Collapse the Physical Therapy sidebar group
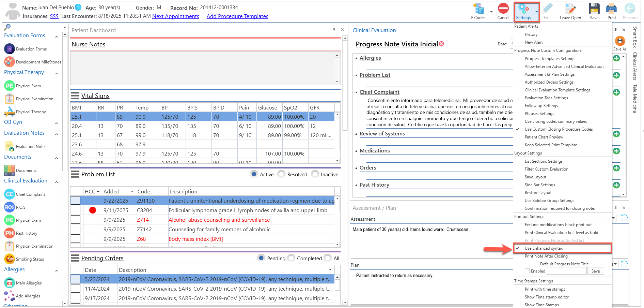Screen dimensions: 644x308 coord(57,73)
